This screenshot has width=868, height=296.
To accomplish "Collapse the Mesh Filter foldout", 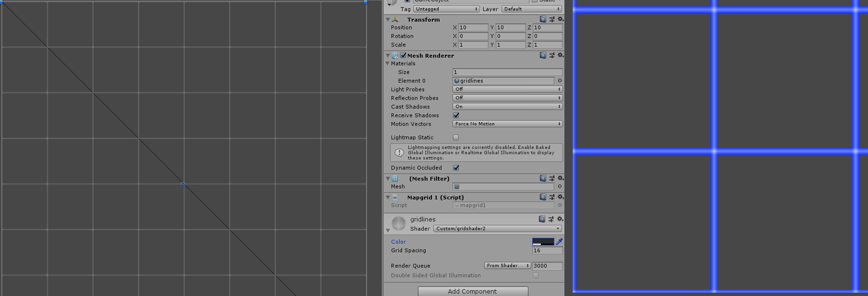I will [388, 179].
